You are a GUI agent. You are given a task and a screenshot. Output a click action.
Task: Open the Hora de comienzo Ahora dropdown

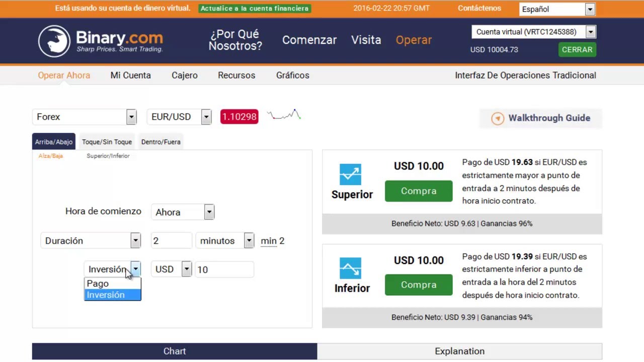(183, 212)
